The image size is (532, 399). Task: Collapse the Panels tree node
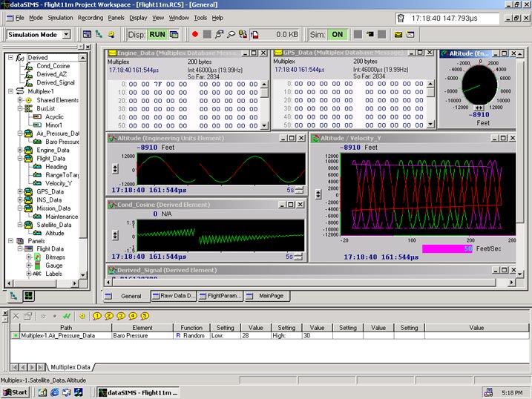[10, 241]
